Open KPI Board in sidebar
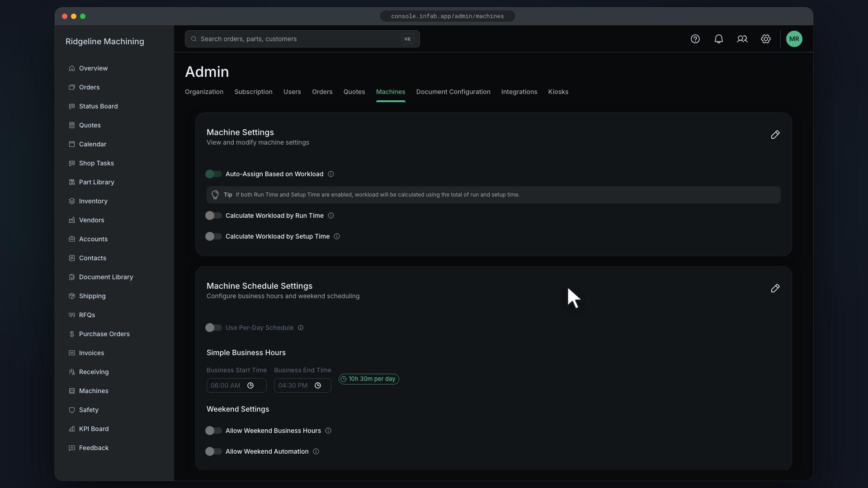868x488 pixels. coord(94,429)
